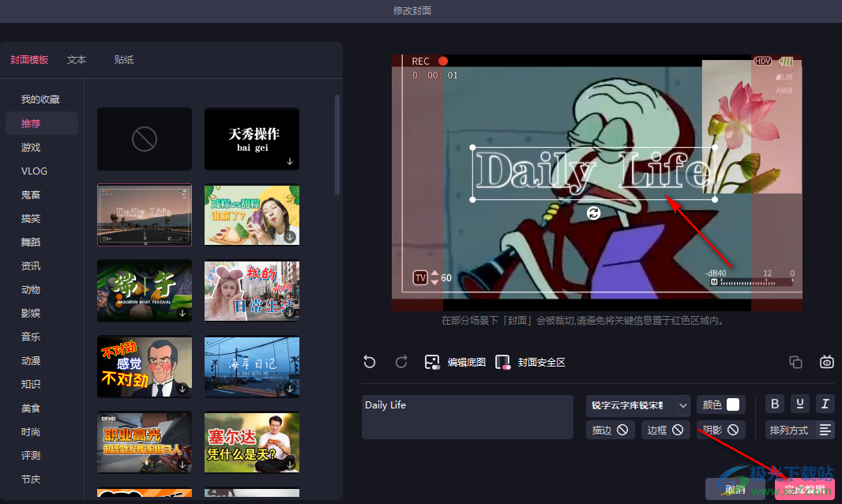Pick the Daily Life road template thumbnail
This screenshot has width=842, height=504.
pyautogui.click(x=145, y=215)
